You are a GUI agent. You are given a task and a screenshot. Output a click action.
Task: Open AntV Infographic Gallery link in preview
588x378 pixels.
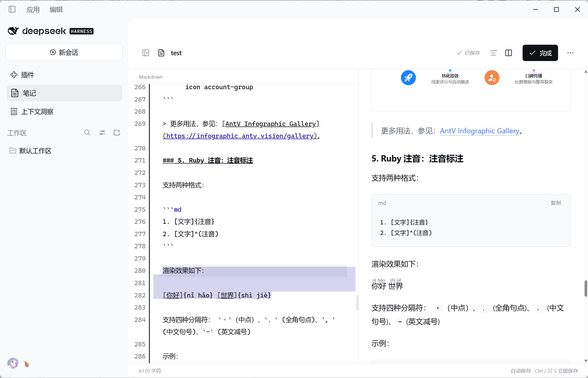[x=479, y=131]
